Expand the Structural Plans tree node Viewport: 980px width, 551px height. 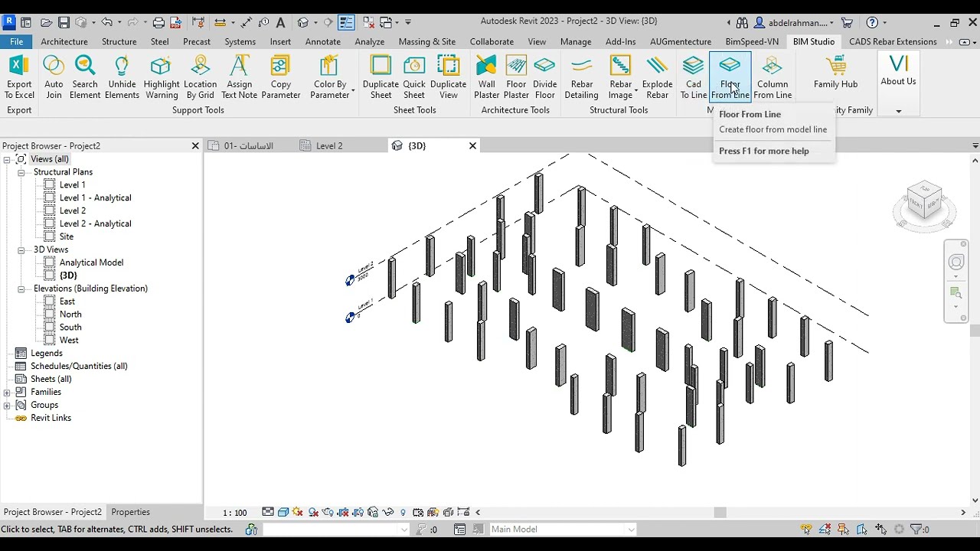click(x=21, y=171)
